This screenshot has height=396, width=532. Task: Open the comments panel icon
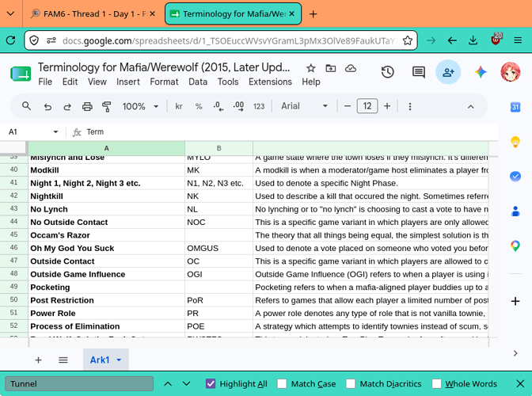[419, 72]
